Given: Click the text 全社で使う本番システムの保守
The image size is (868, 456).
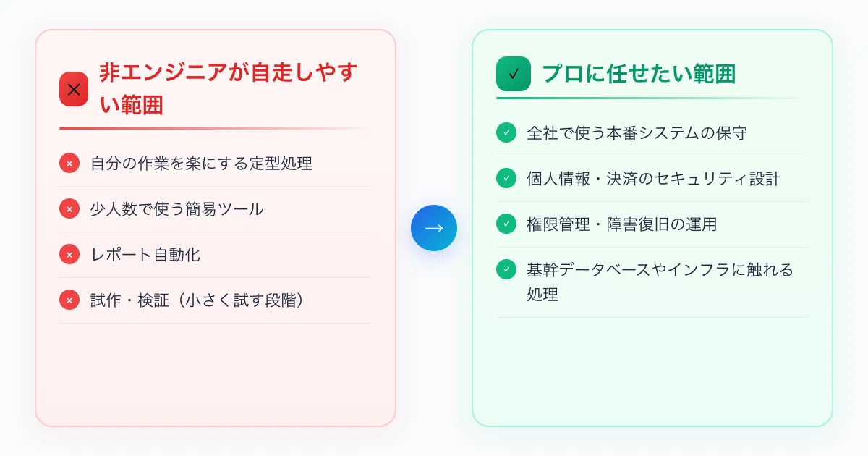Looking at the screenshot, I should 637,132.
